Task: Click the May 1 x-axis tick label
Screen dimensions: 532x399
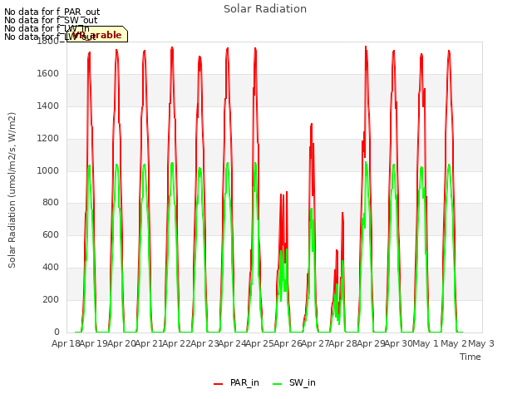Action: [426, 343]
